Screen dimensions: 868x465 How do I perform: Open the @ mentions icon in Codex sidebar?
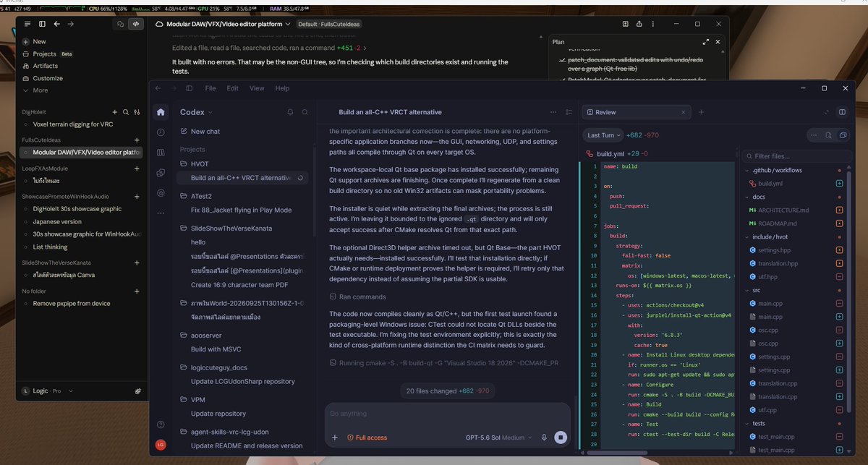161,192
